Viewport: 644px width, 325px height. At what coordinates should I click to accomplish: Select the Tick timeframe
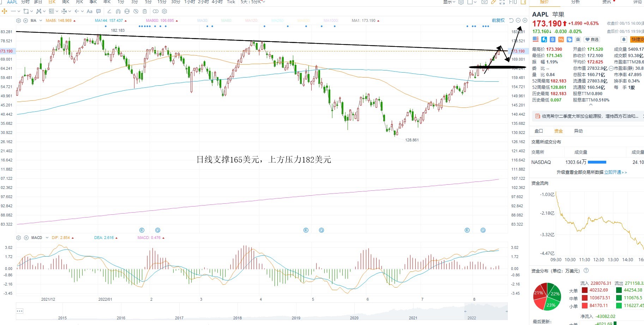coord(231,2)
